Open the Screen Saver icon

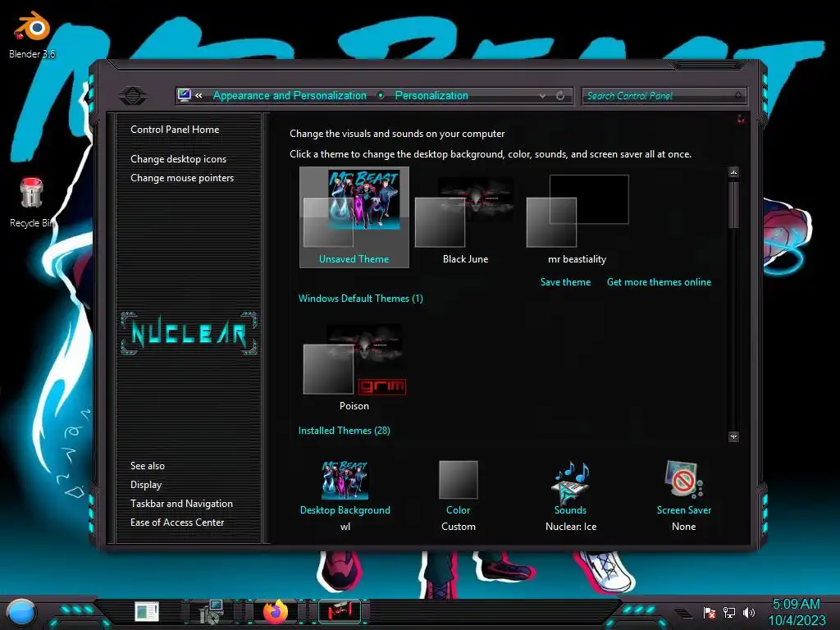tap(683, 479)
